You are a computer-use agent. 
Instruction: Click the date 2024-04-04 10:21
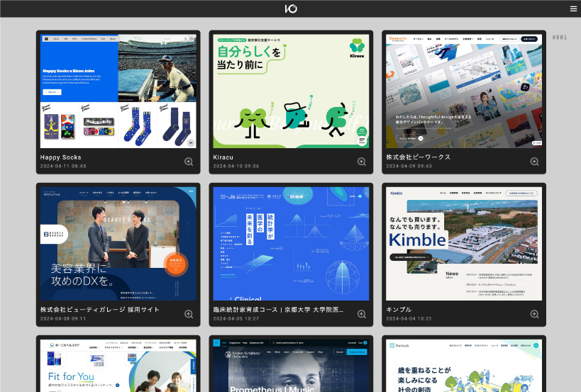click(409, 319)
